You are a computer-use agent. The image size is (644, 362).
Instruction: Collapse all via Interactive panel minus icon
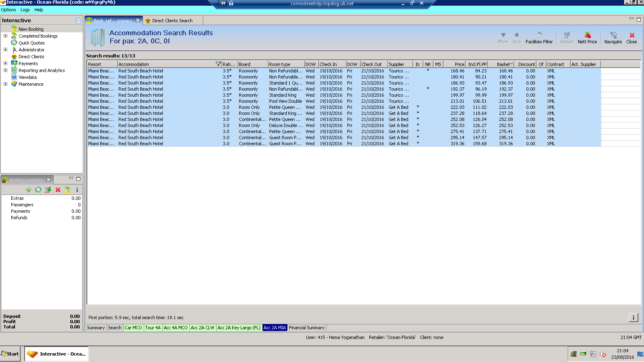78,21
